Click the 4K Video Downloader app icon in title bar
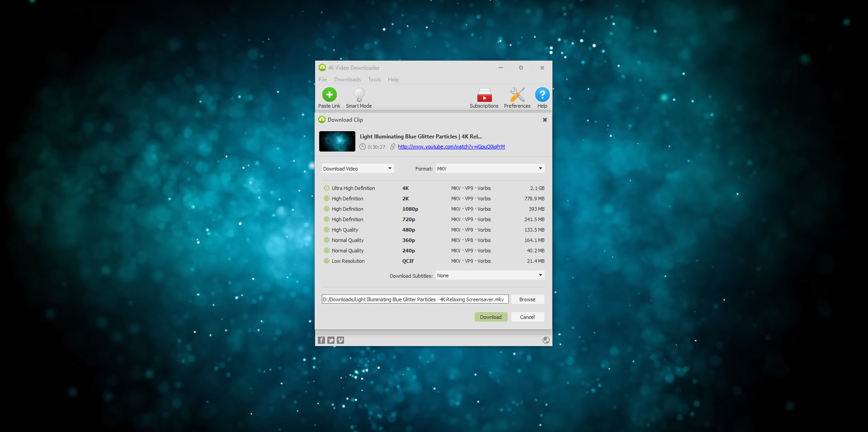The width and height of the screenshot is (868, 432). pos(322,67)
